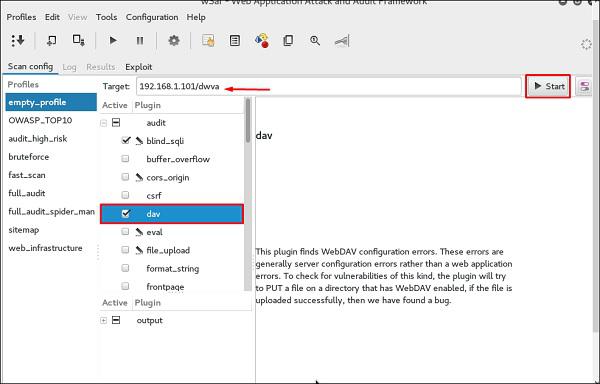Click the plugin list vertical scrollbar
The height and width of the screenshot is (384, 600).
point(248,194)
